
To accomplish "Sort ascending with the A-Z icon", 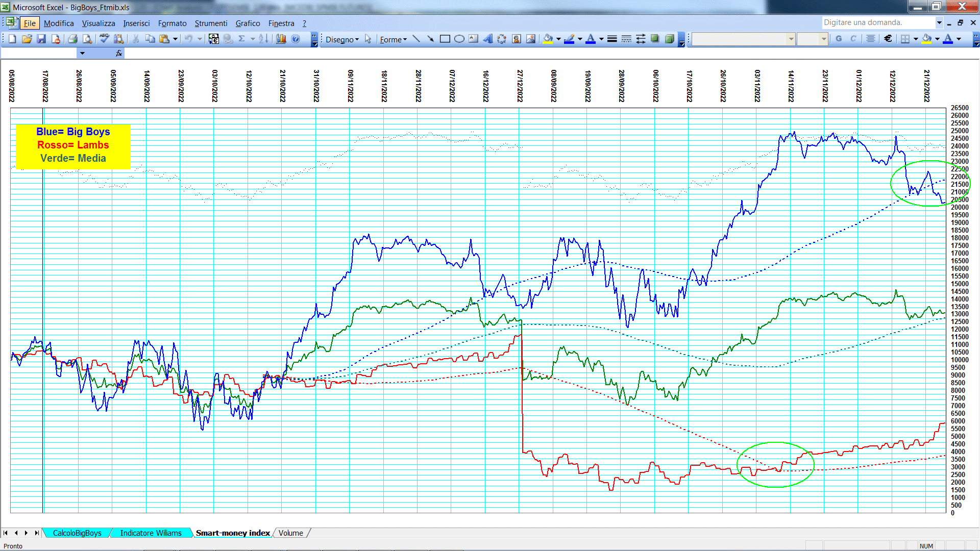I will 263,39.
